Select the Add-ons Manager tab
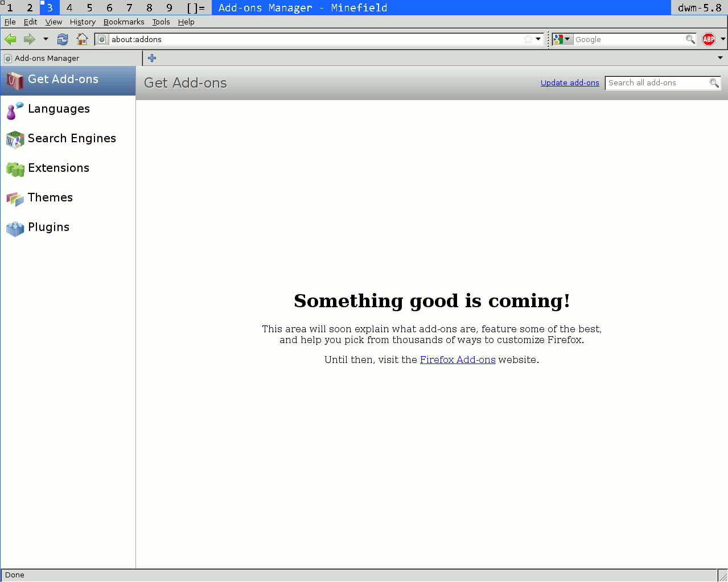The height and width of the screenshot is (582, 728). (x=71, y=58)
